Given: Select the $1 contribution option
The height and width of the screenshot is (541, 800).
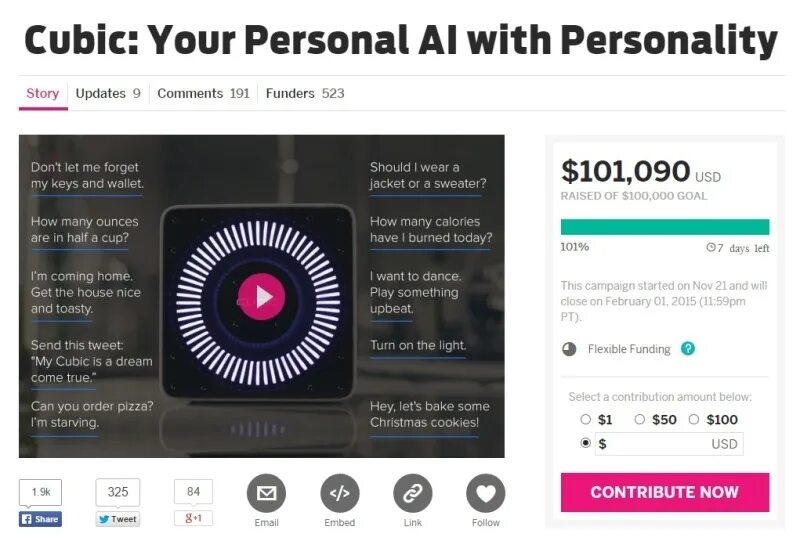Looking at the screenshot, I should point(586,419).
